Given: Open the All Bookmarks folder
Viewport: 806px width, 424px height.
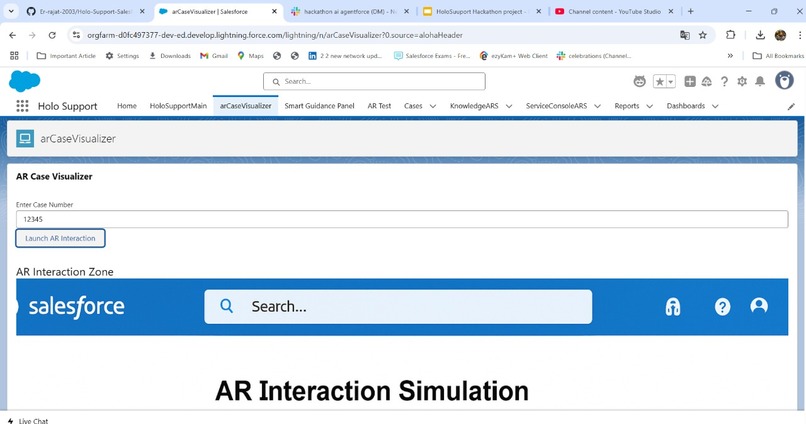Looking at the screenshot, I should 778,56.
